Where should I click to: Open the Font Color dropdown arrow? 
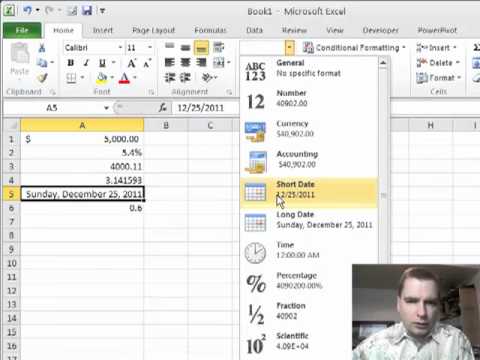135,78
